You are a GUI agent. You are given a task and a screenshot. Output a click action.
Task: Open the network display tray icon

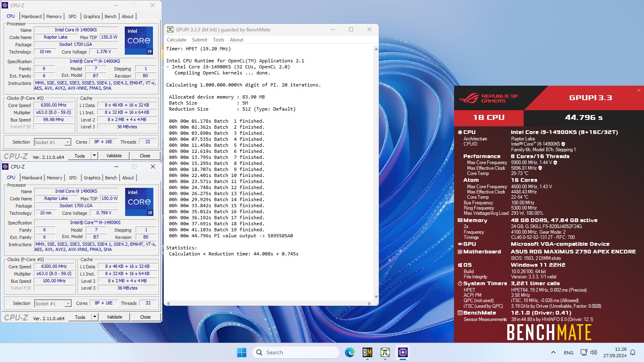pos(584,352)
